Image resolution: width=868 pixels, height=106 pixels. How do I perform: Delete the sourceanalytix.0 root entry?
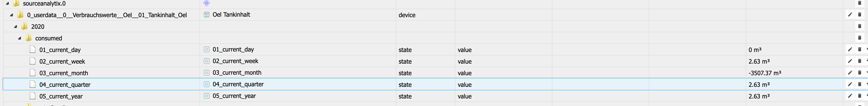[x=860, y=3]
